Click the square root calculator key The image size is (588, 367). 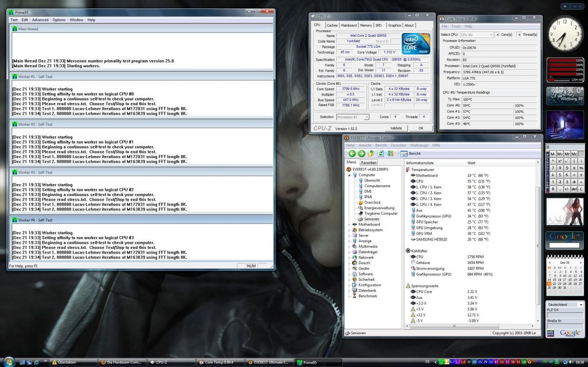pos(567,161)
